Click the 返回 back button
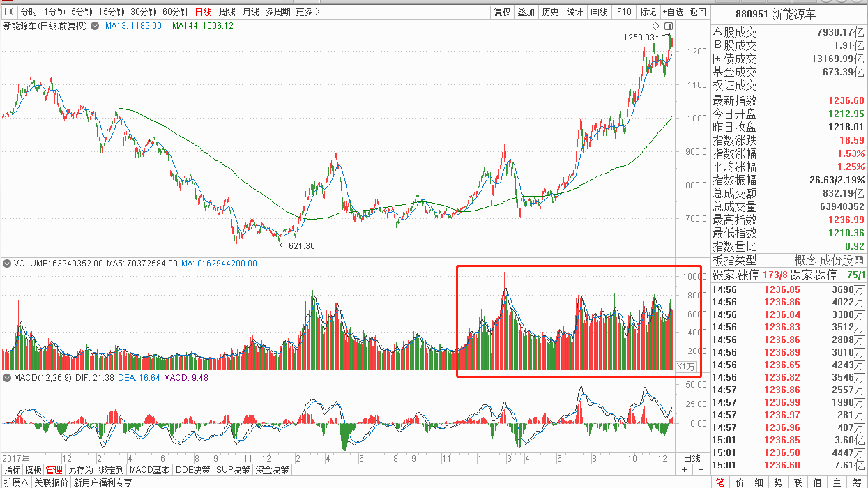The image size is (868, 488). point(698,12)
